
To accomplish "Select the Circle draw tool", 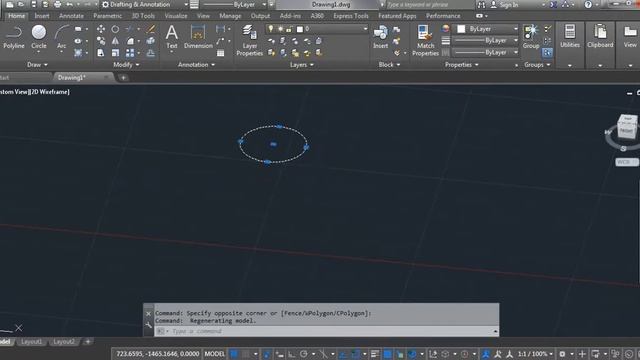I will tap(39, 37).
